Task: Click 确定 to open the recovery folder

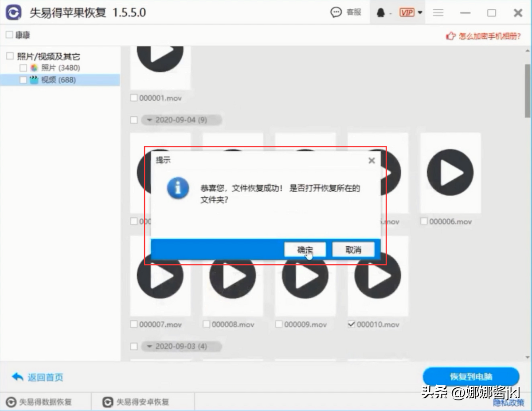Action: tap(305, 250)
